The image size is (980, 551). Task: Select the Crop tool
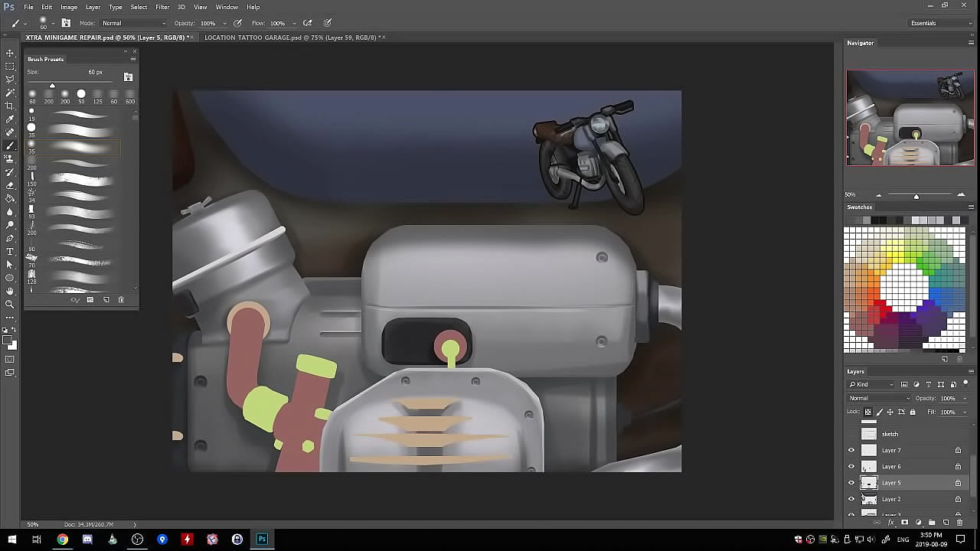click(10, 106)
